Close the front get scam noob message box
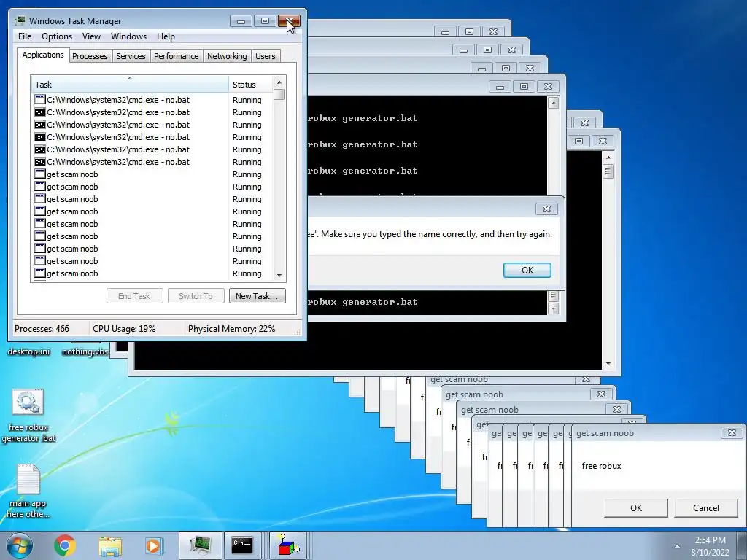 click(x=732, y=432)
